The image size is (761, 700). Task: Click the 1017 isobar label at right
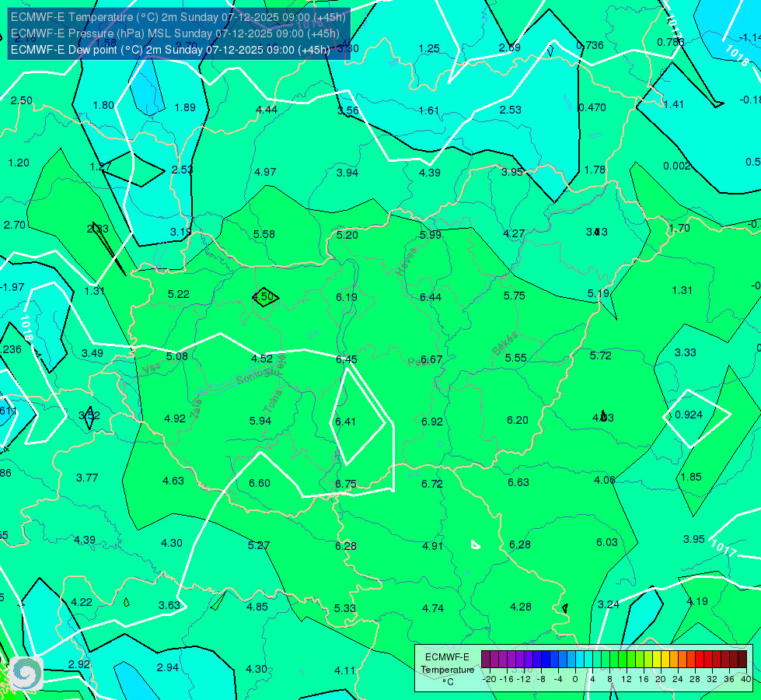pos(724,548)
